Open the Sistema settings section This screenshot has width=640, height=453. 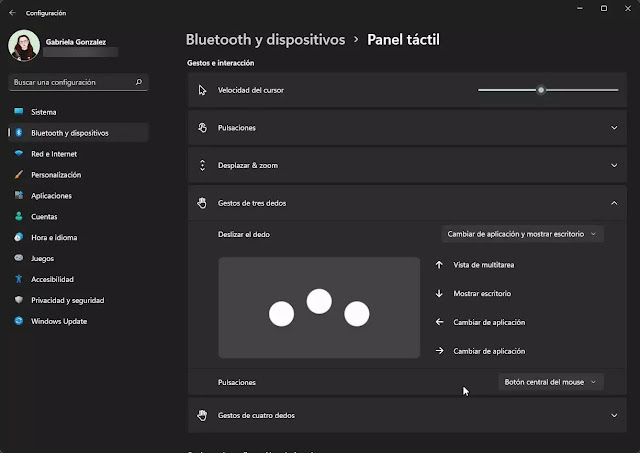(x=78, y=112)
